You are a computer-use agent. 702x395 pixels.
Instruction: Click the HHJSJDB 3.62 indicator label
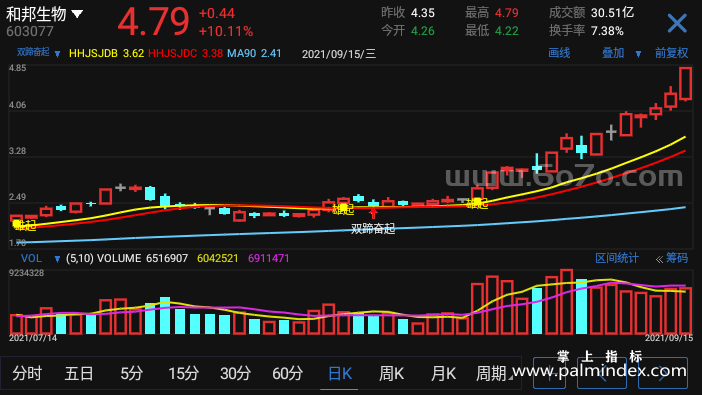tap(107, 54)
